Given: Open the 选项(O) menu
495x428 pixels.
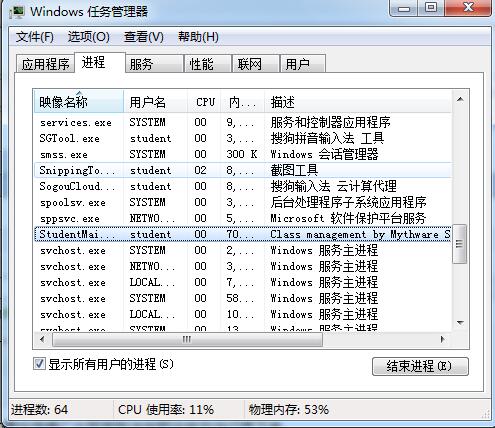Looking at the screenshot, I should point(89,37).
